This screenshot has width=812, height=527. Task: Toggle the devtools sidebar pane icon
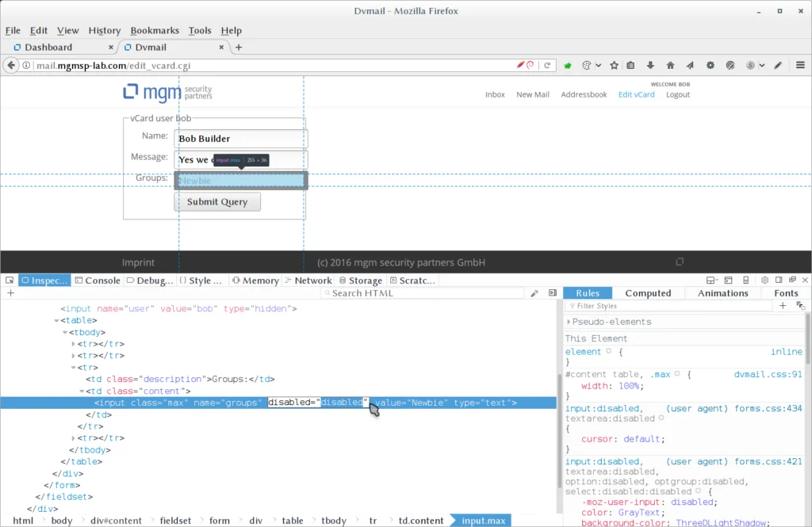coord(553,293)
